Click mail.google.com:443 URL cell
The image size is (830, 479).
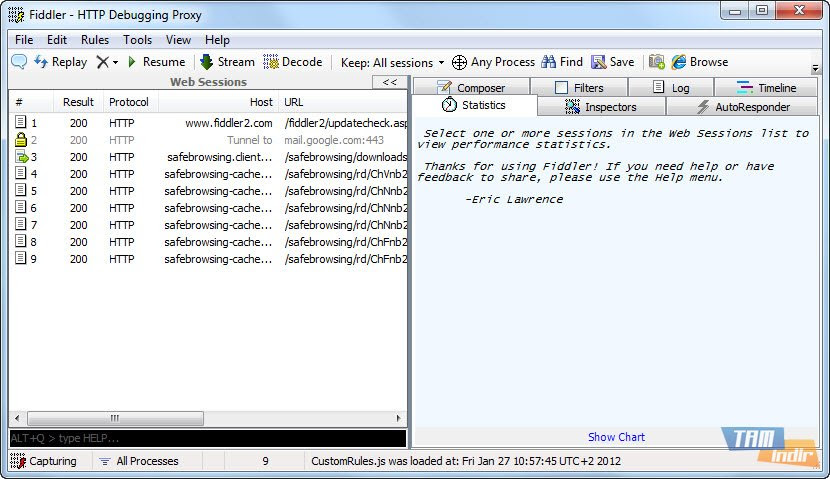(334, 140)
